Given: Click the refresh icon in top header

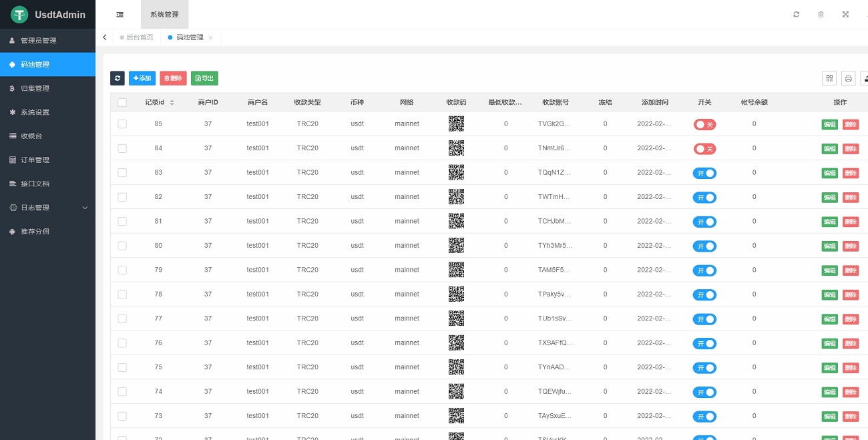Looking at the screenshot, I should coord(796,15).
